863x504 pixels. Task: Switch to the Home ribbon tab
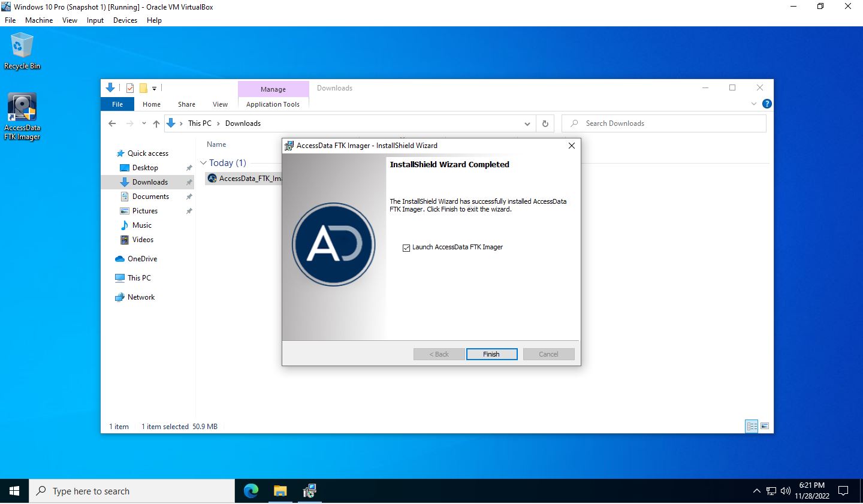tap(152, 104)
